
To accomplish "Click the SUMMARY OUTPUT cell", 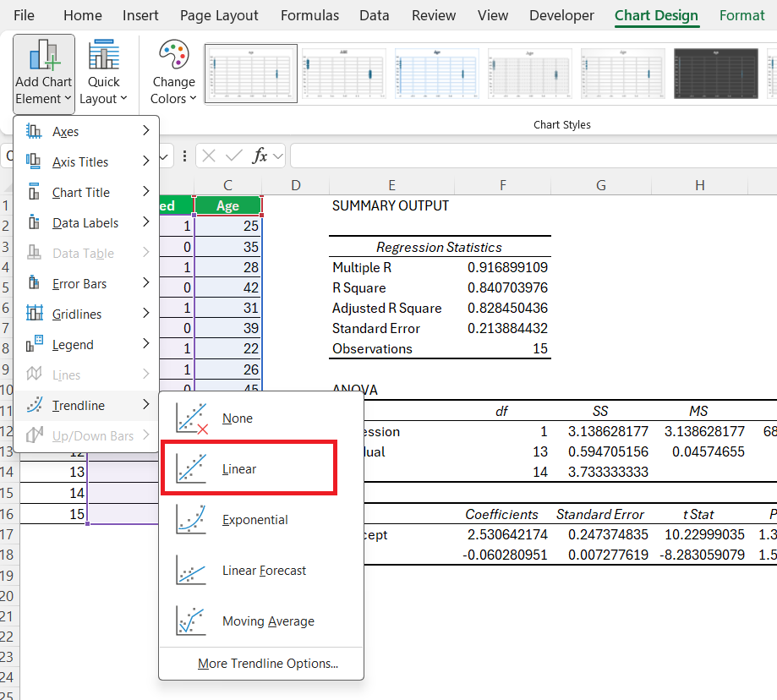I will point(391,205).
